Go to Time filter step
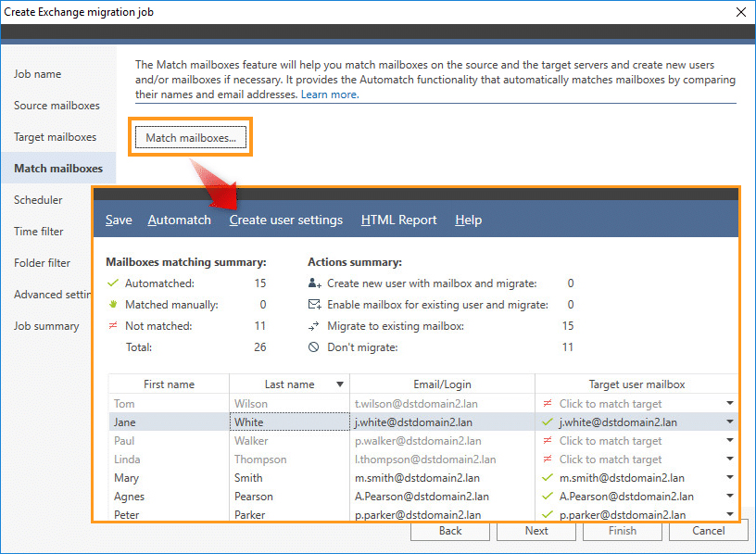Image resolution: width=756 pixels, height=554 pixels. (x=39, y=232)
